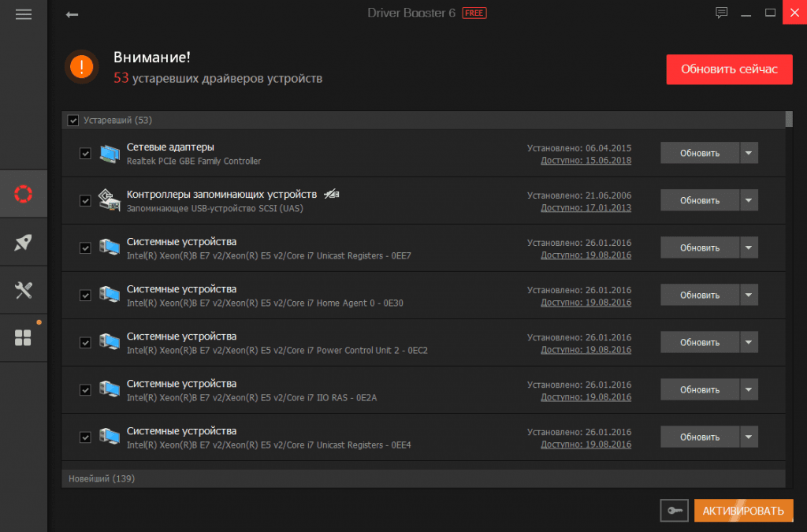Open the feedback chat icon

[x=722, y=13]
